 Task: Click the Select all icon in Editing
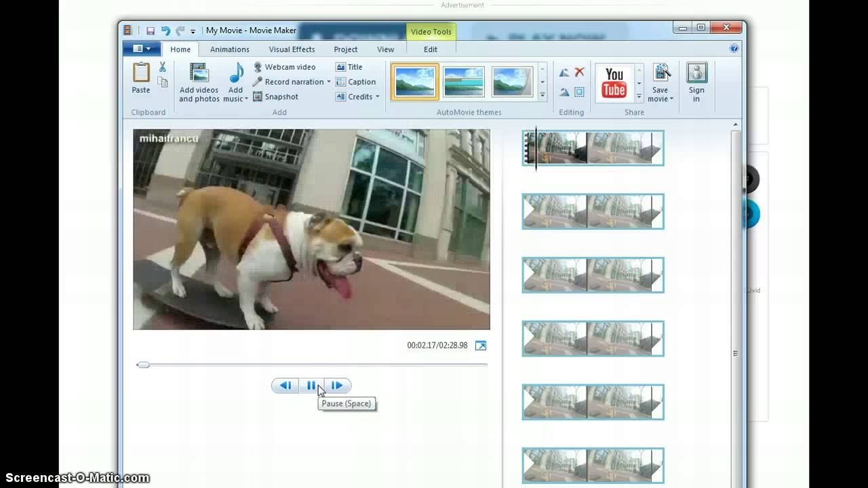coord(580,92)
